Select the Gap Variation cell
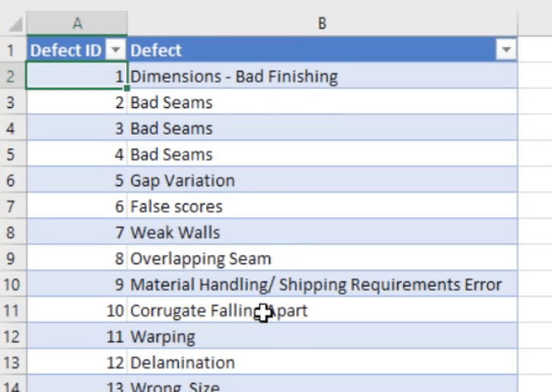 tap(322, 180)
